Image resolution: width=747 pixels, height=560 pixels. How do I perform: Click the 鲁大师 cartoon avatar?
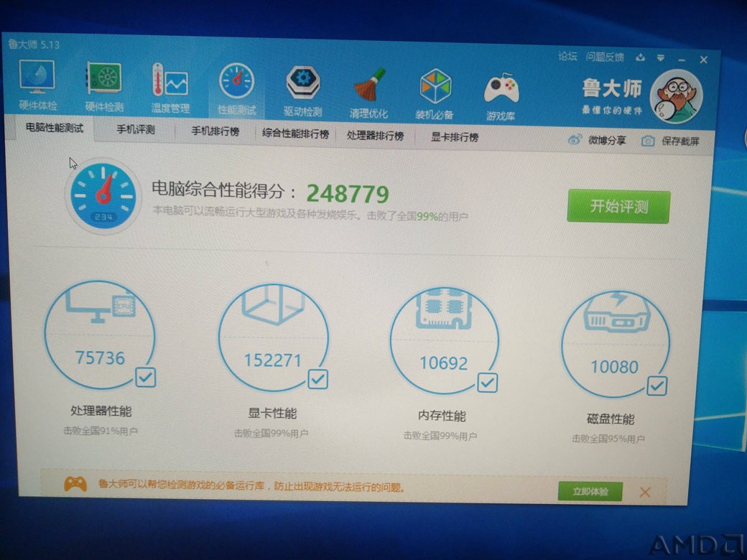pyautogui.click(x=676, y=97)
